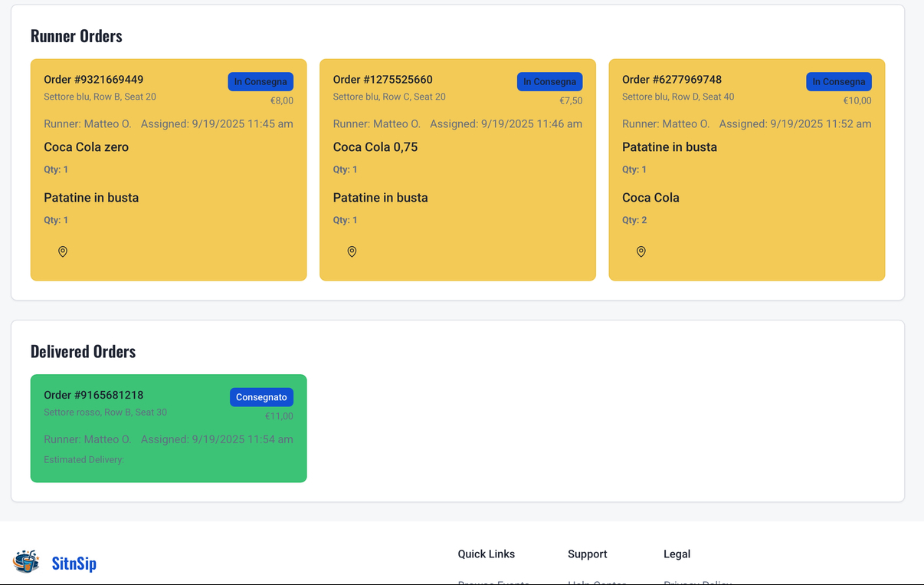Select Coca Cola item in order #6277969748
The image size is (924, 585).
click(x=650, y=198)
